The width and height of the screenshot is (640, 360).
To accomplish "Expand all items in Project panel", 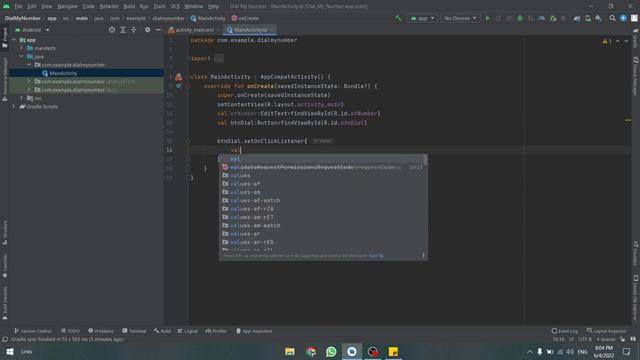I will 123,30.
